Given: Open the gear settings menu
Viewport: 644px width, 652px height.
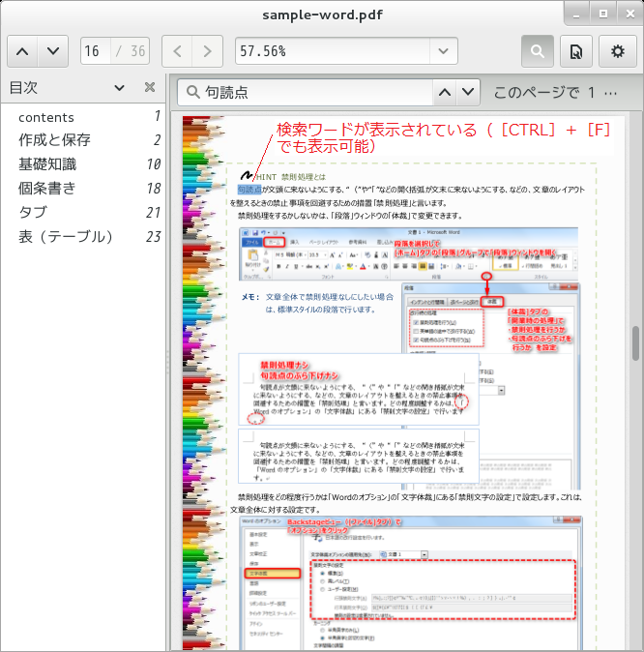Looking at the screenshot, I should click(x=617, y=50).
